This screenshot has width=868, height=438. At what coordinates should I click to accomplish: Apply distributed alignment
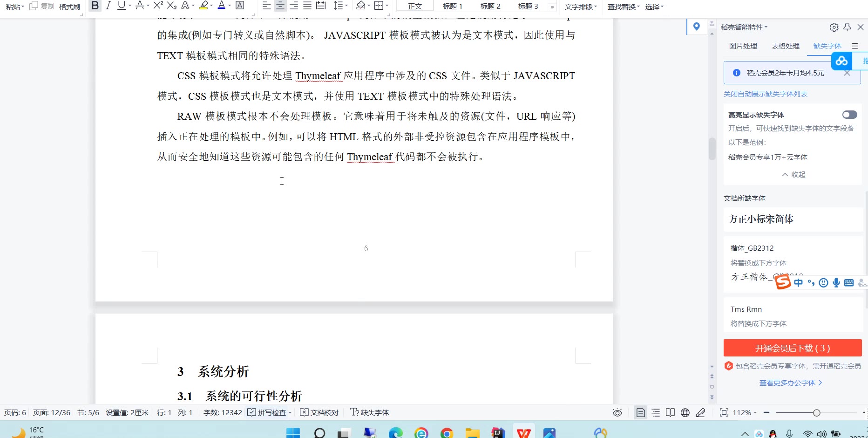[x=321, y=6]
